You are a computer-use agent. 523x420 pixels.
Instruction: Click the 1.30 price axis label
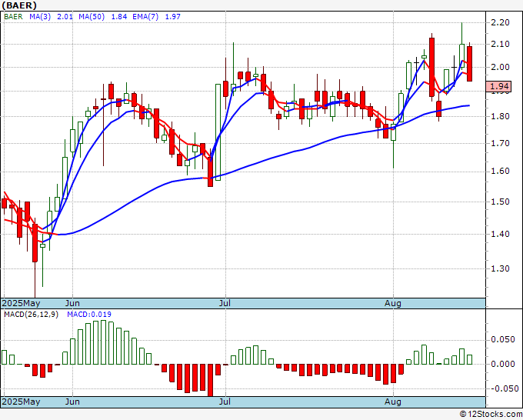pos(501,268)
